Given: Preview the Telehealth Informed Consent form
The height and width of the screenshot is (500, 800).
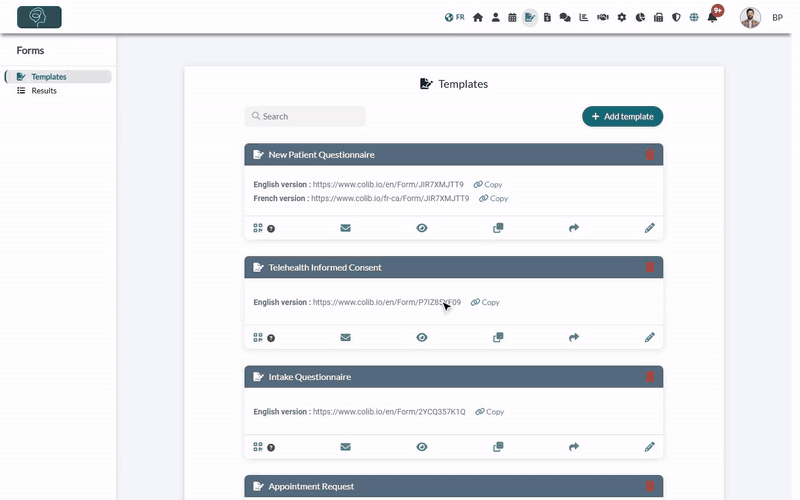Looking at the screenshot, I should coord(421,337).
